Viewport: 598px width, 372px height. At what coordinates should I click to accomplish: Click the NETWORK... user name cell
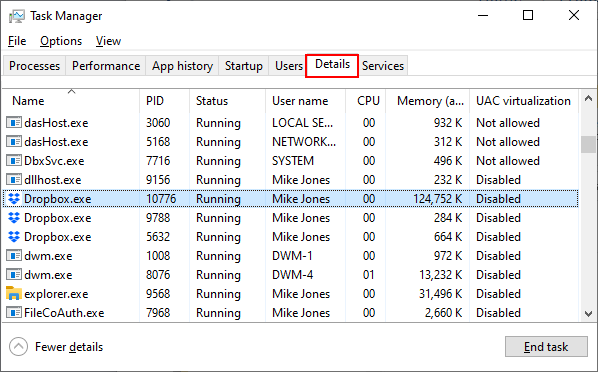pos(304,142)
